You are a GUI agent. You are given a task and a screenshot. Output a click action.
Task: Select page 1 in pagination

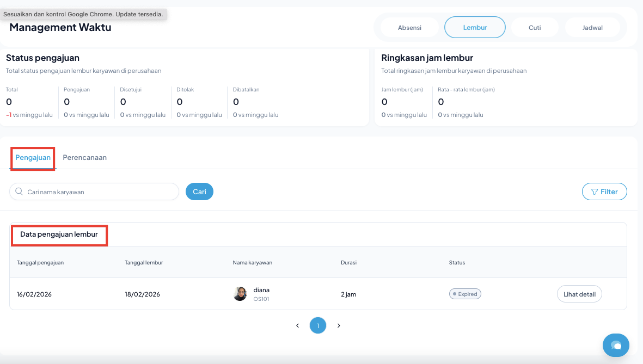point(318,325)
